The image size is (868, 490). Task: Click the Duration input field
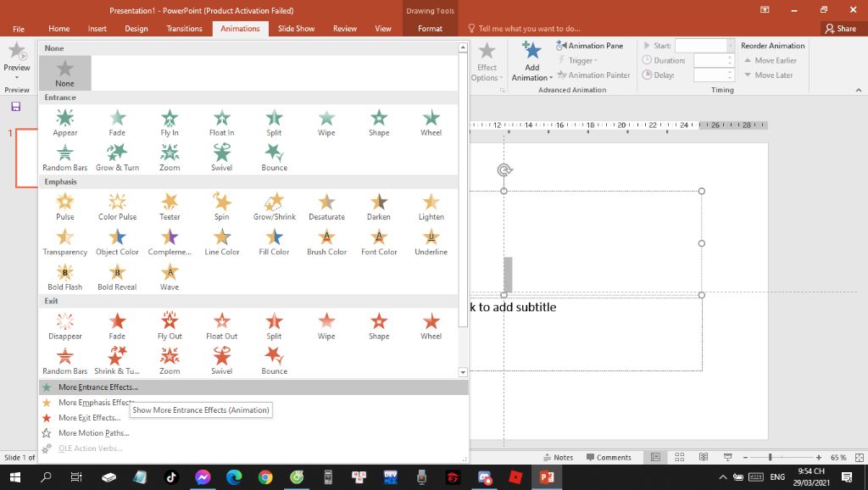(x=709, y=60)
